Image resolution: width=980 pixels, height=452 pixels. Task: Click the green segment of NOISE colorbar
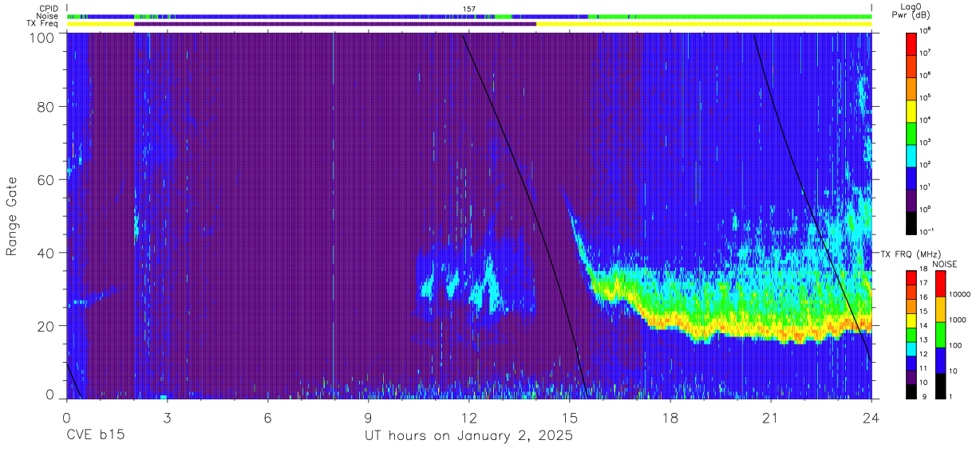(x=941, y=335)
